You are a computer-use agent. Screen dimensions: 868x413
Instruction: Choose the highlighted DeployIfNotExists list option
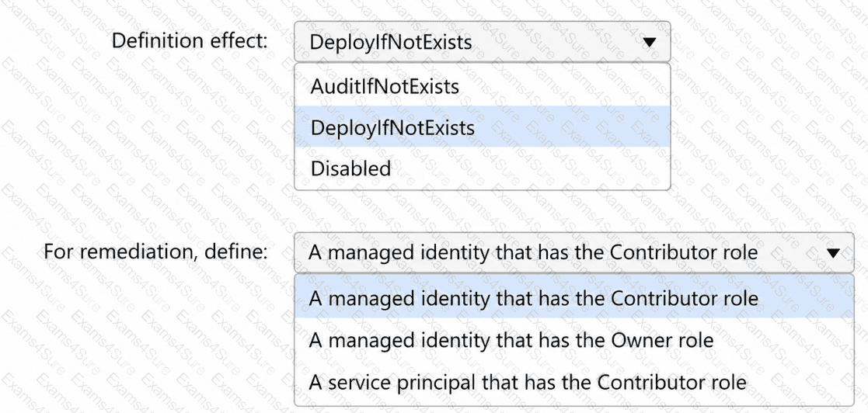482,127
